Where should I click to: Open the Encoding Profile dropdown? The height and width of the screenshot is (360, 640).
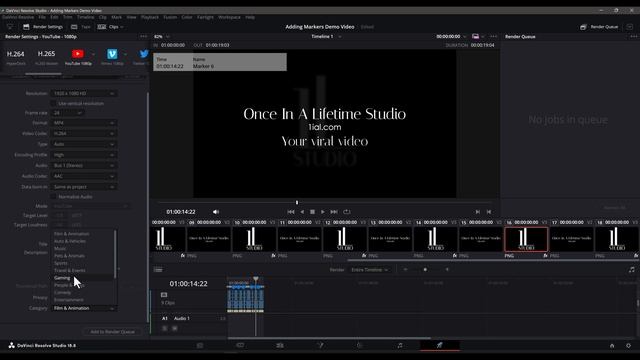coord(84,155)
